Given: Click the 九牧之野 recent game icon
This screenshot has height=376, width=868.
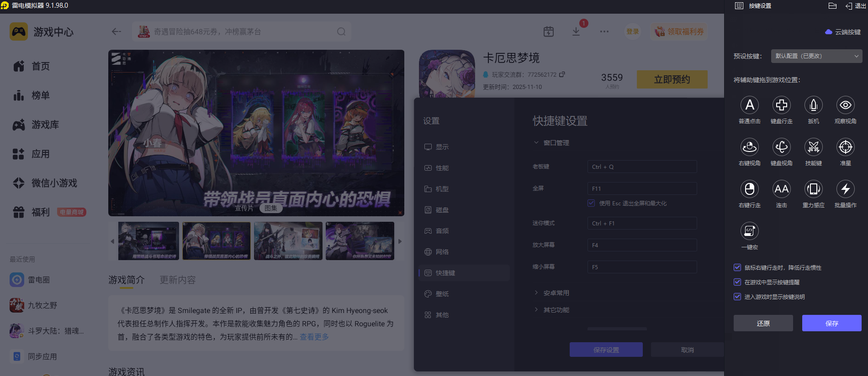Looking at the screenshot, I should pyautogui.click(x=17, y=305).
